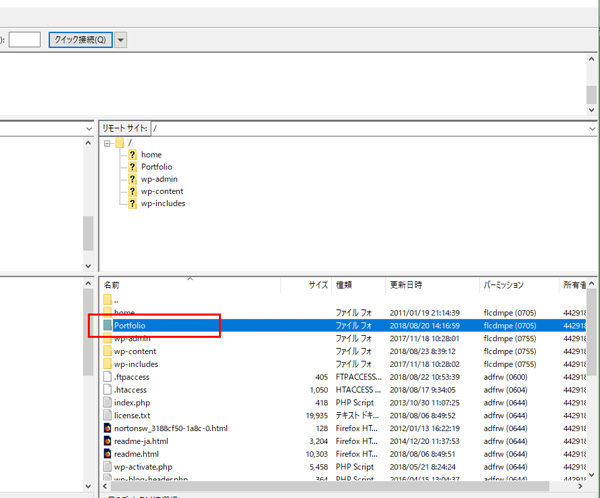
Task: Open the local site path dropdown arrow
Action: pos(89,129)
